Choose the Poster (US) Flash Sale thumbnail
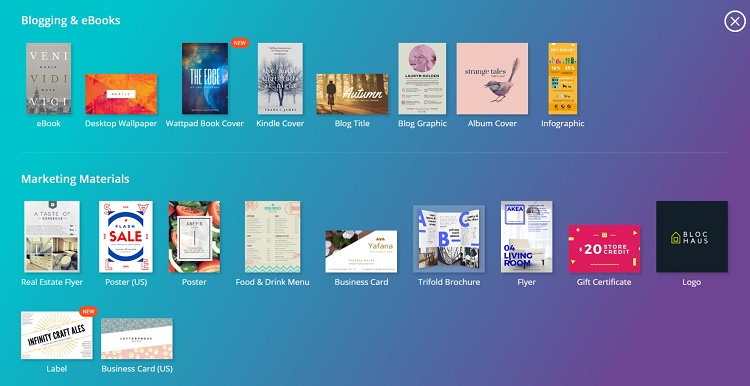 click(x=126, y=236)
